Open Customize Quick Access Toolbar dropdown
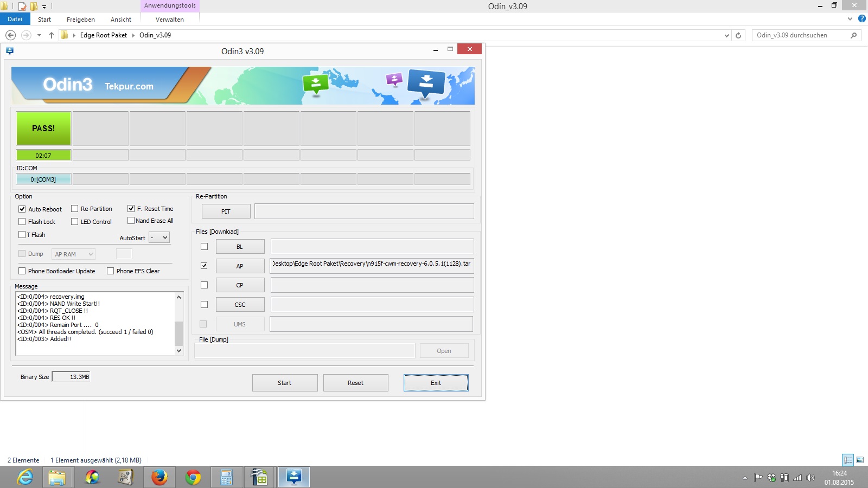The width and height of the screenshot is (868, 488). (x=44, y=7)
